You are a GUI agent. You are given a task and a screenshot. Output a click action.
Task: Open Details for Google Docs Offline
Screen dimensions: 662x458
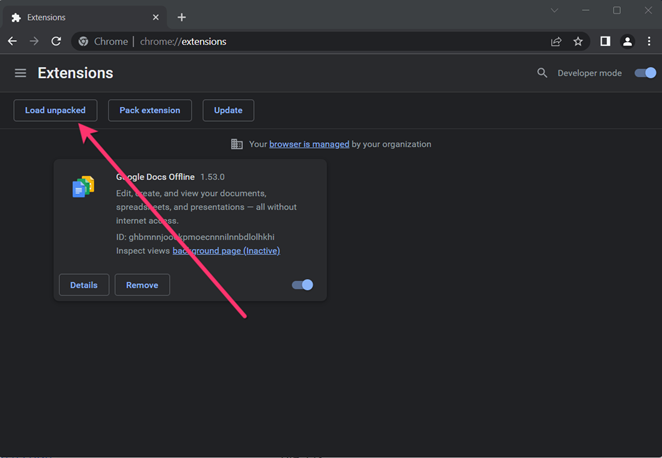(84, 285)
